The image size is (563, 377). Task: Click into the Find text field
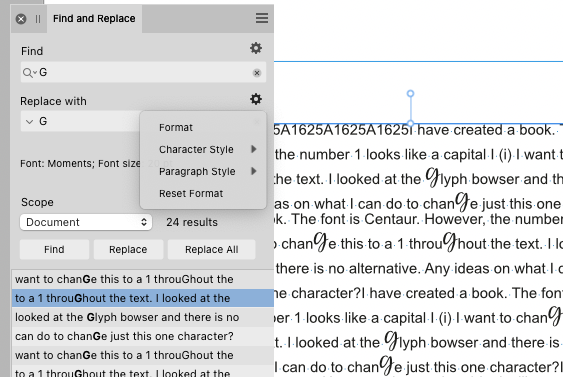tap(144, 72)
